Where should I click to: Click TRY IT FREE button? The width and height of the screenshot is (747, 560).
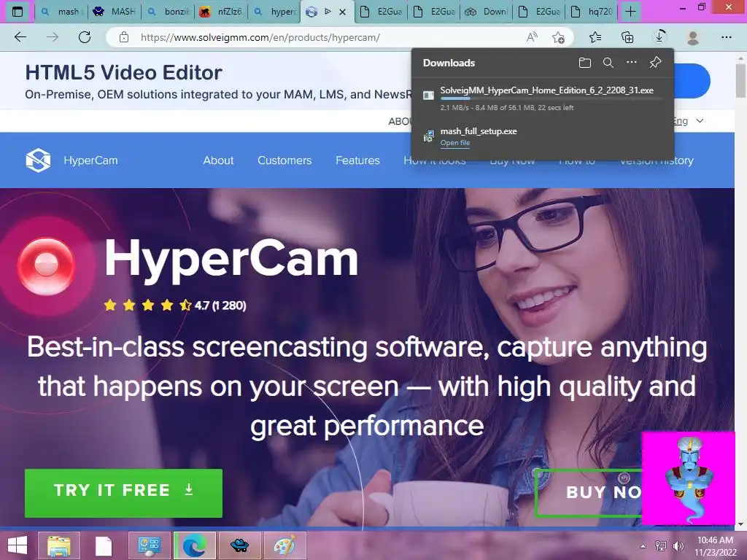click(x=123, y=493)
